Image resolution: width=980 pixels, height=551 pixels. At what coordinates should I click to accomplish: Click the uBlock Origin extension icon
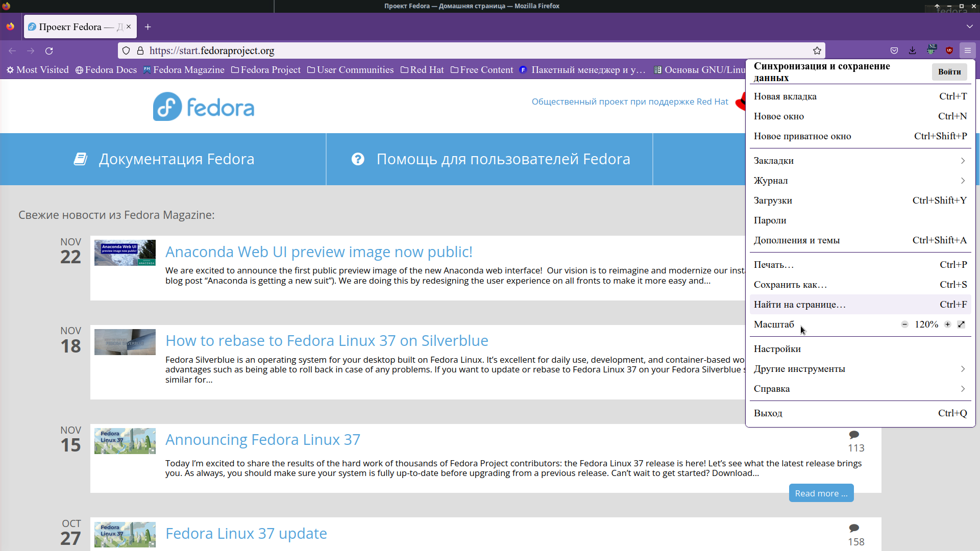click(x=949, y=51)
